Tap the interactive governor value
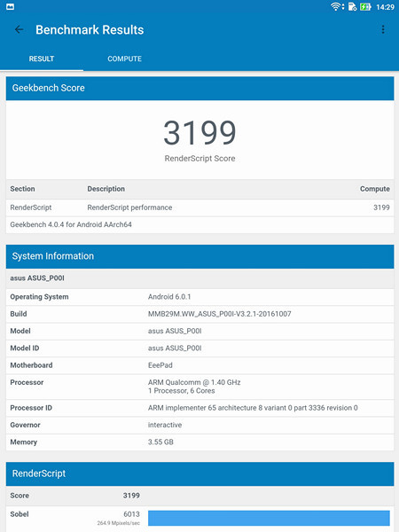399x532 pixels. (x=165, y=425)
